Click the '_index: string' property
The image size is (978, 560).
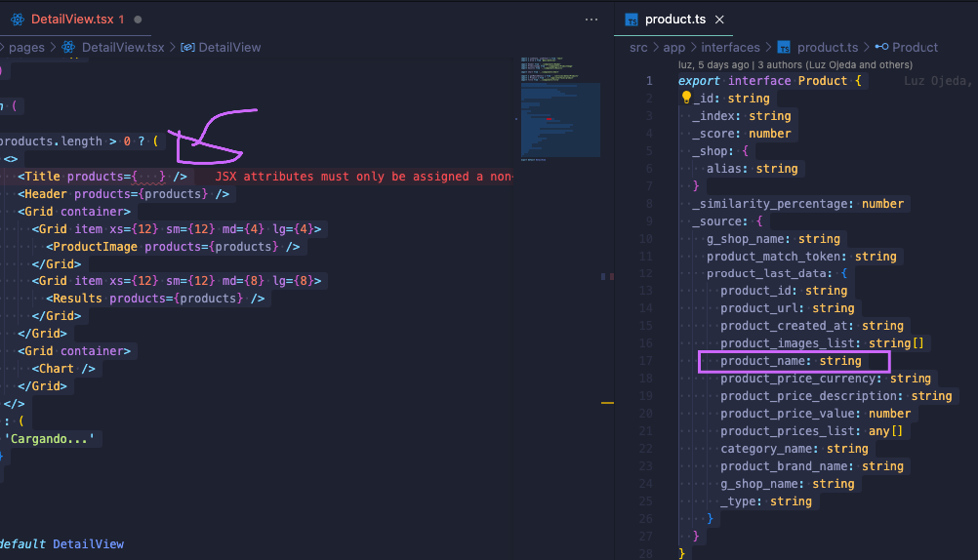pos(742,115)
